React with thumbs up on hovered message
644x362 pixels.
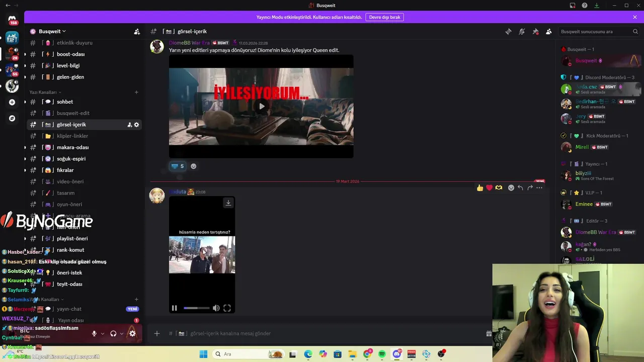480,188
